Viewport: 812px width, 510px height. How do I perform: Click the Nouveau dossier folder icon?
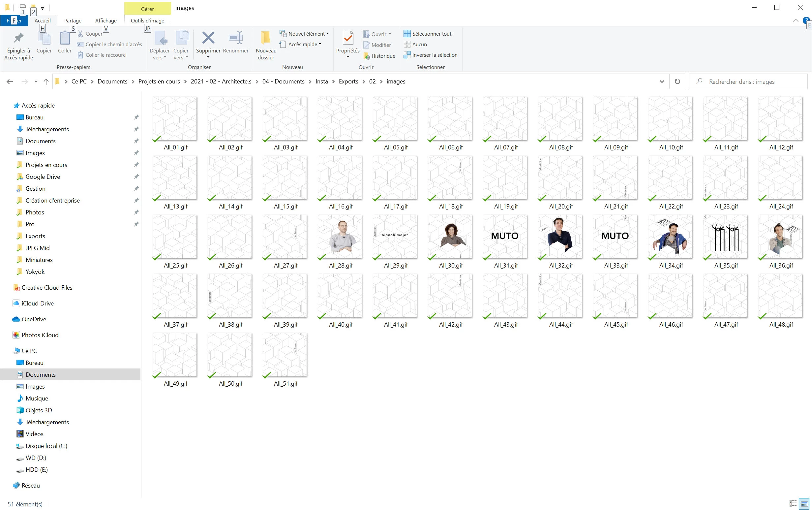coord(266,38)
